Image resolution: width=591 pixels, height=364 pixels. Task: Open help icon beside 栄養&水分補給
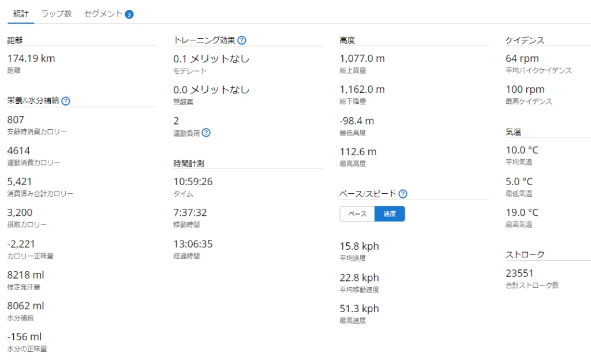(66, 101)
